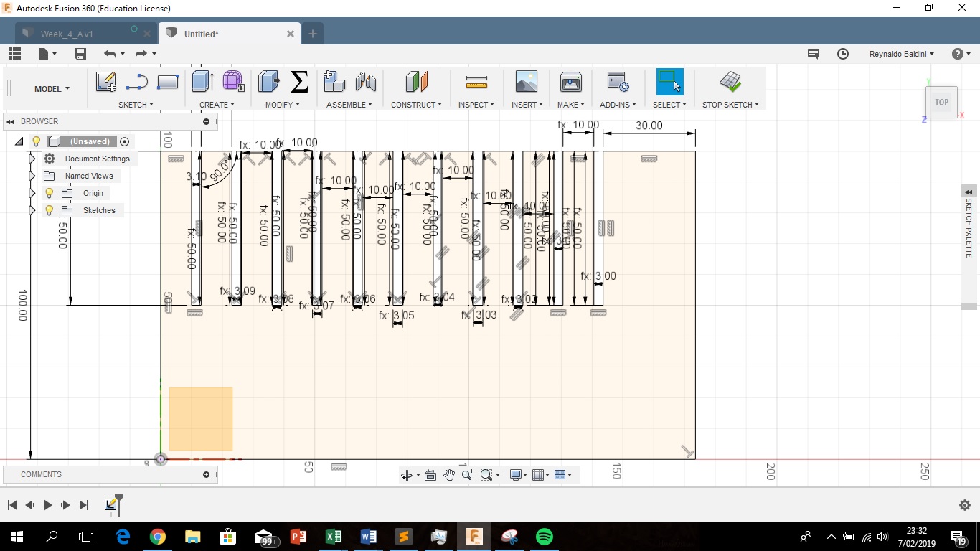Viewport: 980px width, 551px height.
Task: Expand the Named Views tree node
Action: pos(32,176)
